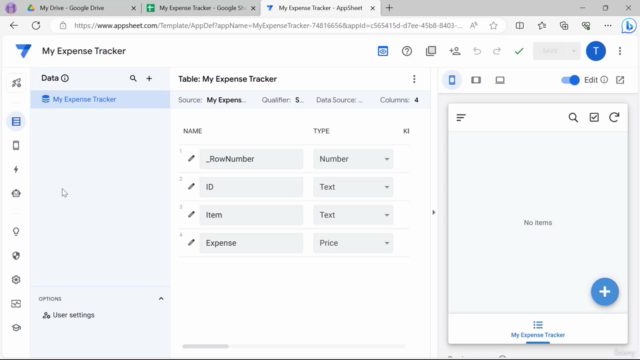640x360 pixels.
Task: Open header three-dot more menu
Action: pos(620,51)
